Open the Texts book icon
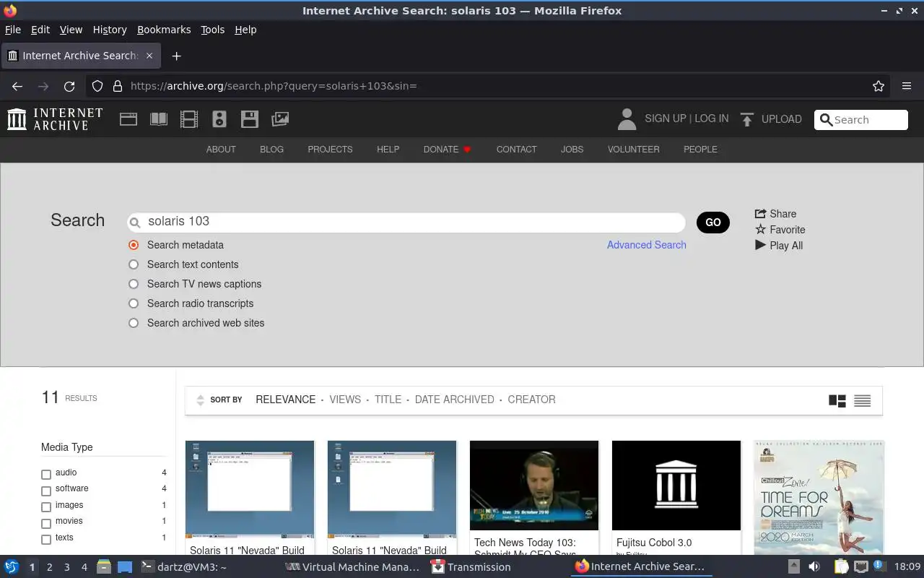This screenshot has height=578, width=924. [x=159, y=119]
